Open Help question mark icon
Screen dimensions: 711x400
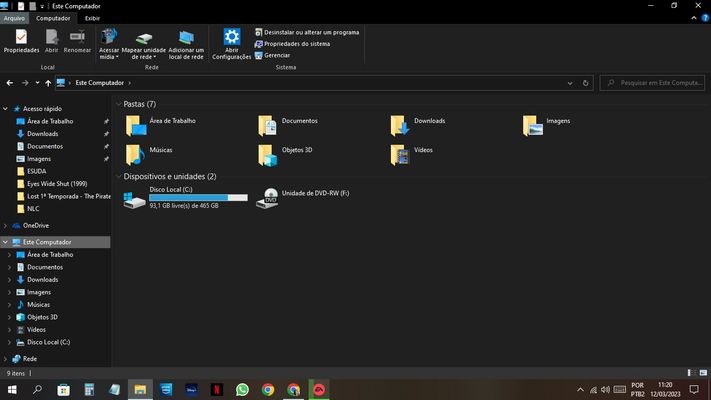[705, 18]
